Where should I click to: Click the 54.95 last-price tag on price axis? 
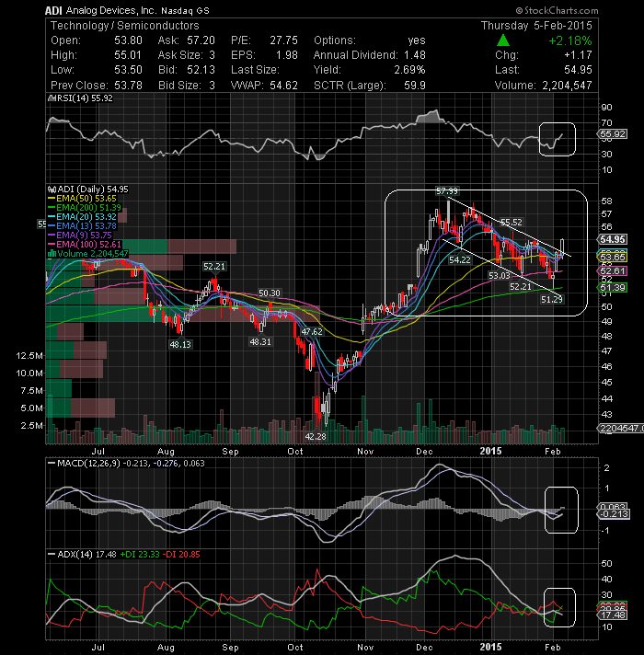613,240
